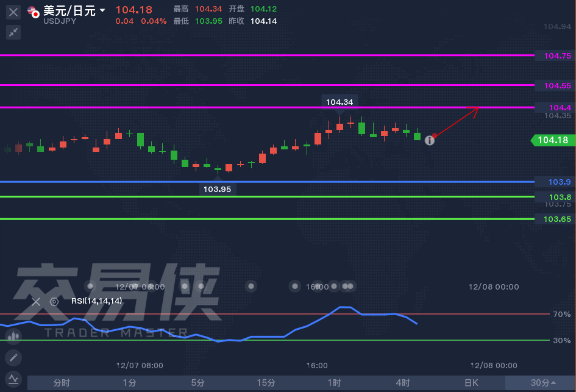Click the 开盘 104.12 value
The image size is (576, 392).
[x=263, y=9]
